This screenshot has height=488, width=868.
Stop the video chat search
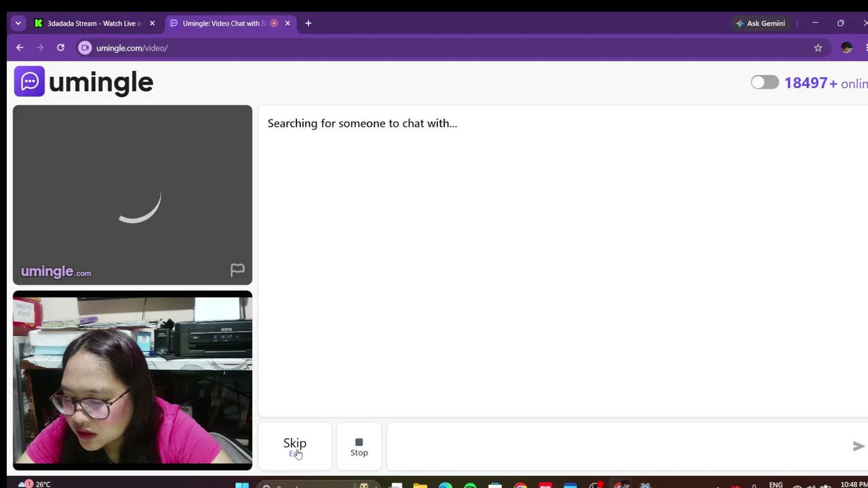coord(359,447)
